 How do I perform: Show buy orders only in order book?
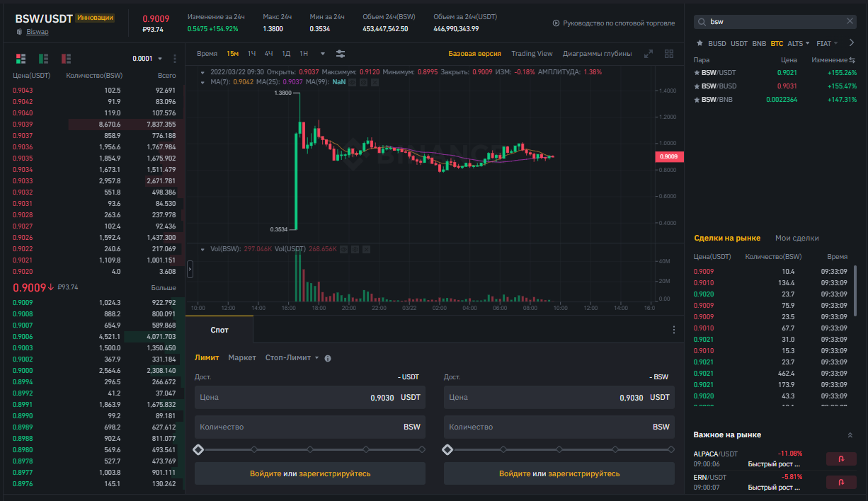click(x=44, y=58)
